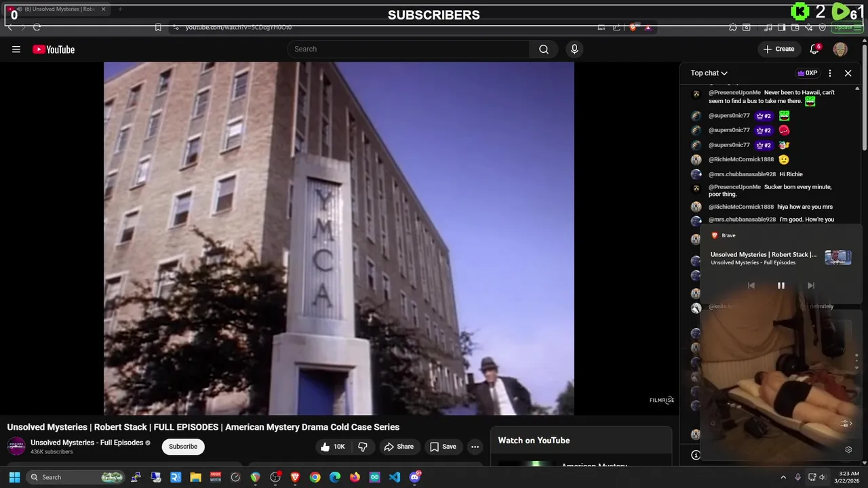The height and width of the screenshot is (488, 868).
Task: Click the volume speaker tray icon
Action: (x=823, y=477)
